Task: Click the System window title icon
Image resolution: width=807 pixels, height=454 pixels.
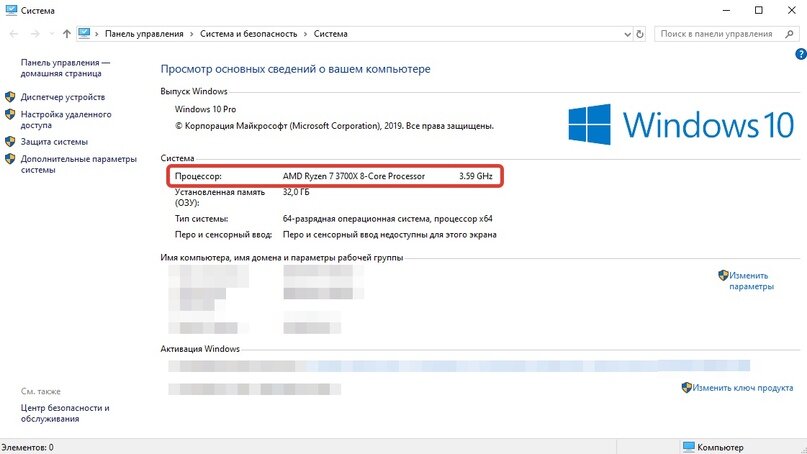Action: pos(11,10)
